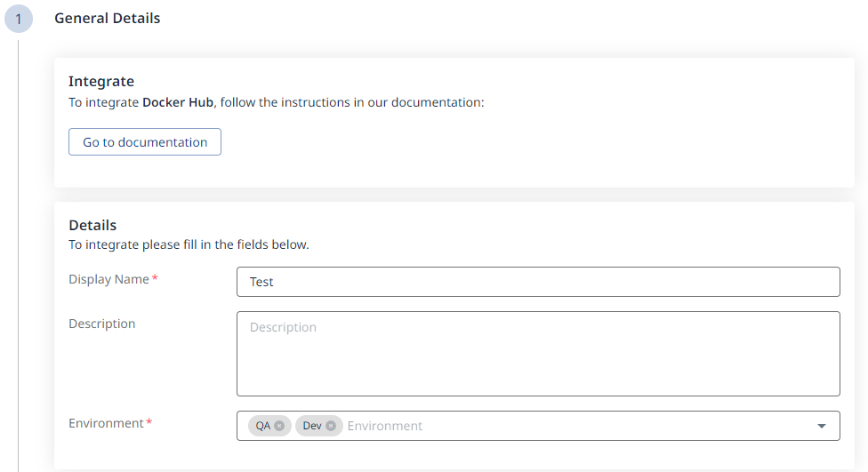Click the Description field label
Screen dimensions: 868x472
[101, 324]
